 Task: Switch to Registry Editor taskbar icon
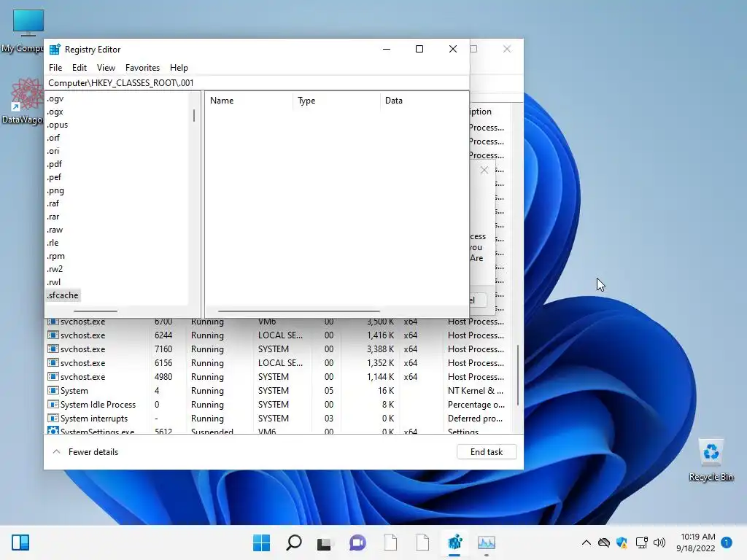tap(455, 542)
